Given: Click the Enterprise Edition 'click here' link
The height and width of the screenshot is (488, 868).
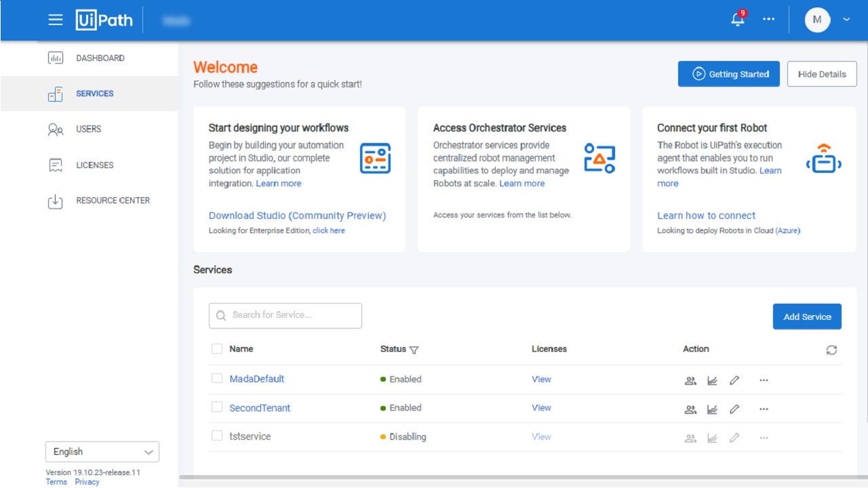Looking at the screenshot, I should (x=329, y=230).
